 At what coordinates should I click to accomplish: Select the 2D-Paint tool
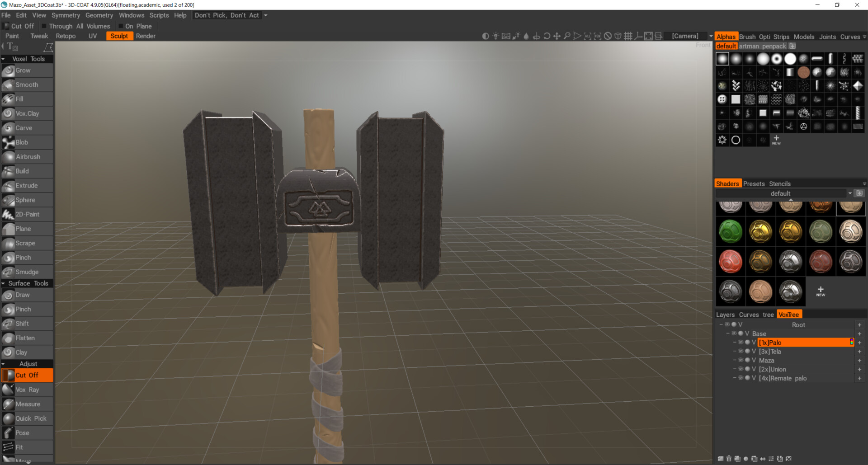click(27, 215)
